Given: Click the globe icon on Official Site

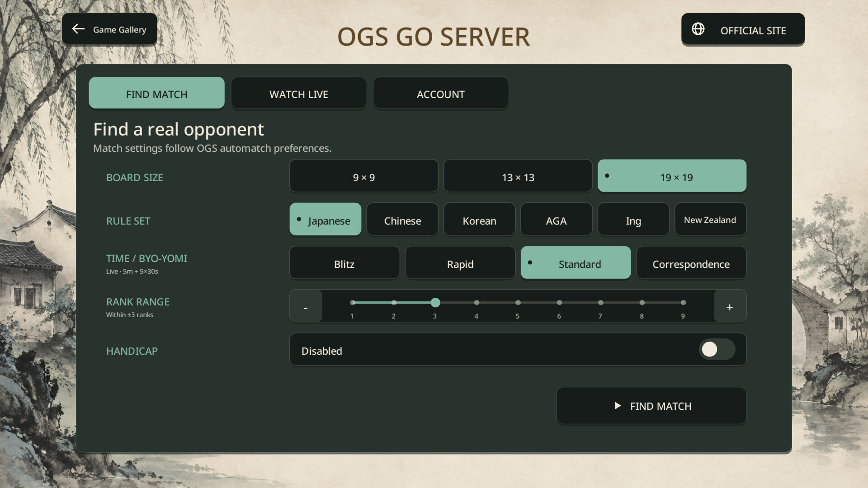Looking at the screenshot, I should click(698, 29).
